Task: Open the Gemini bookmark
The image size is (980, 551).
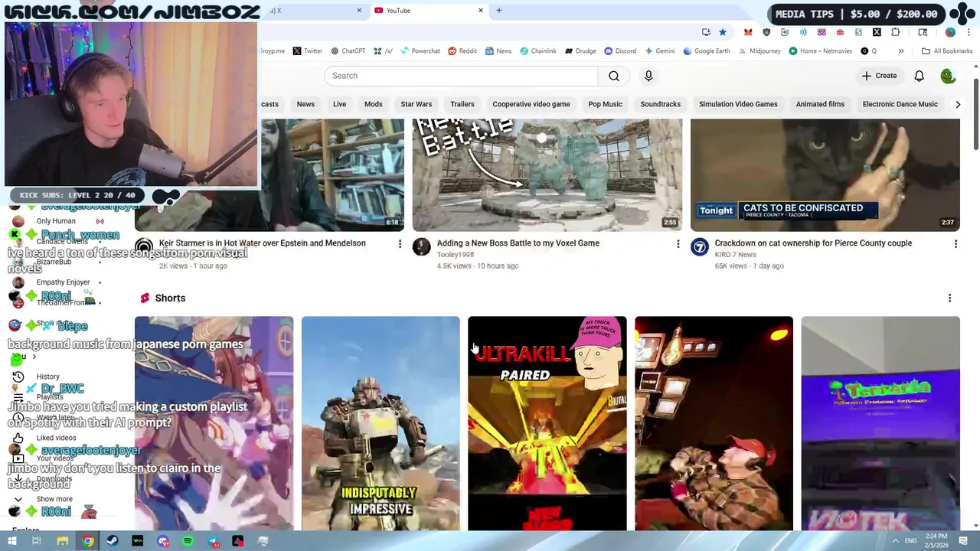Action: tap(659, 51)
